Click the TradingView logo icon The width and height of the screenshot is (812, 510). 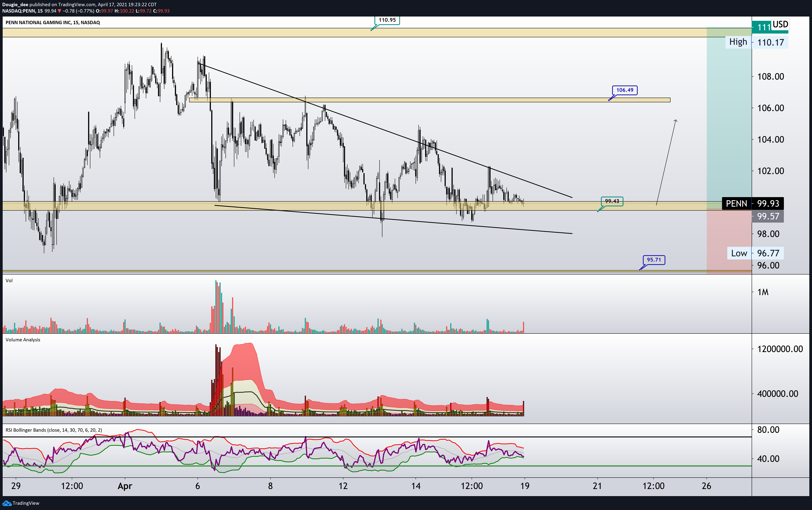tap(7, 503)
